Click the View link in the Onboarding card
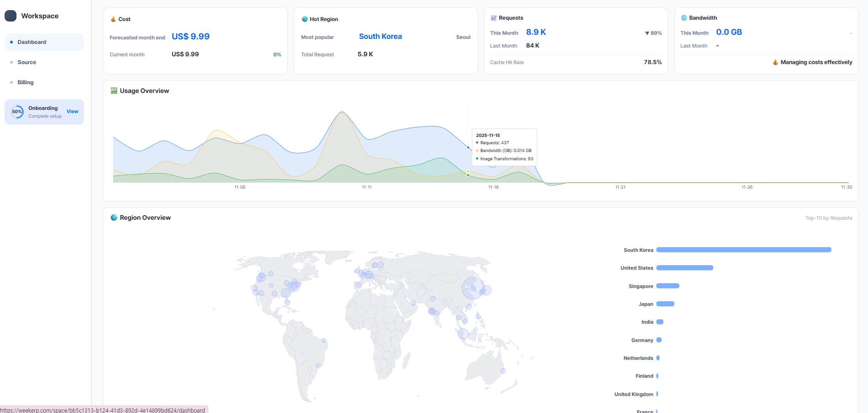The height and width of the screenshot is (413, 868). (72, 111)
